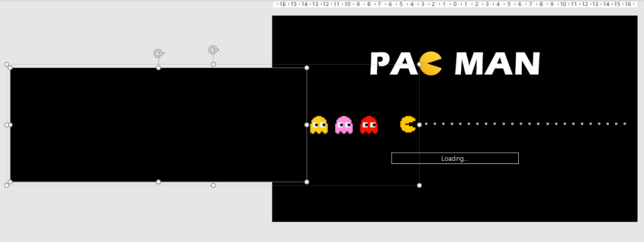Select the red ghost sprite
The image size is (644, 242).
pyautogui.click(x=369, y=125)
